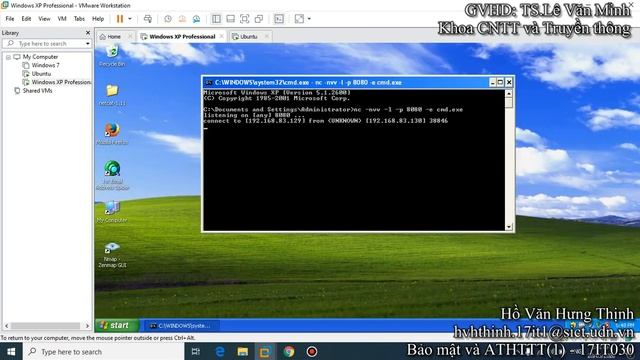Open the VM menu

(62, 19)
